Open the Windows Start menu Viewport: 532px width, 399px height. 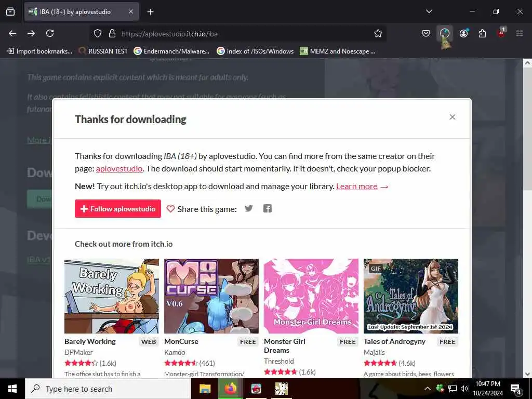click(x=12, y=389)
